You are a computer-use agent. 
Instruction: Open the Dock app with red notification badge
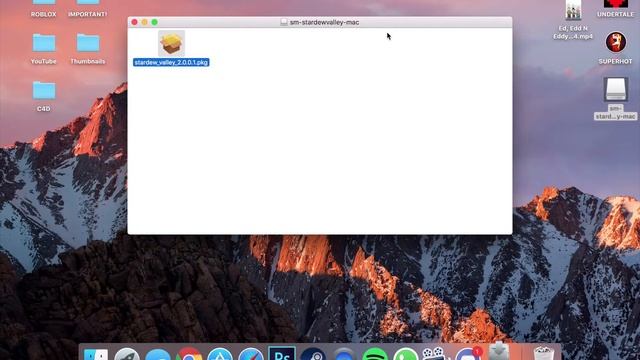[x=468, y=354]
